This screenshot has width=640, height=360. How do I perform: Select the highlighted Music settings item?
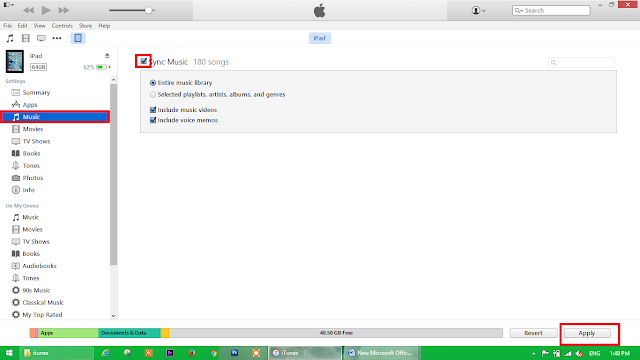(55, 117)
